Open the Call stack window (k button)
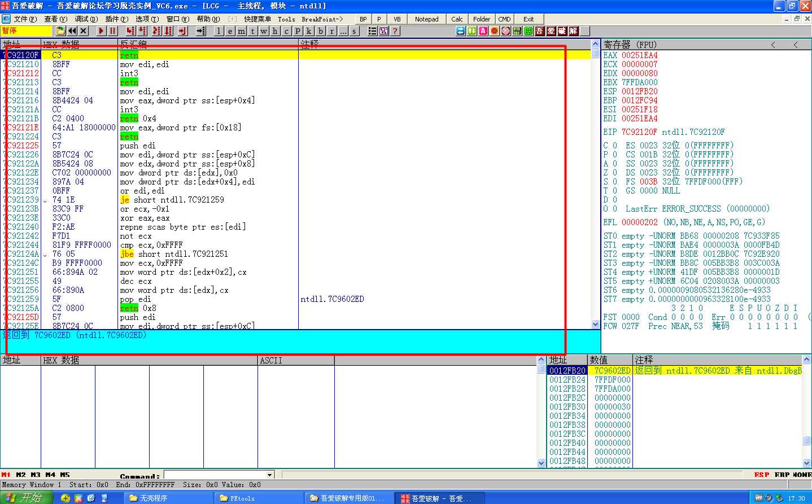 coord(309,31)
